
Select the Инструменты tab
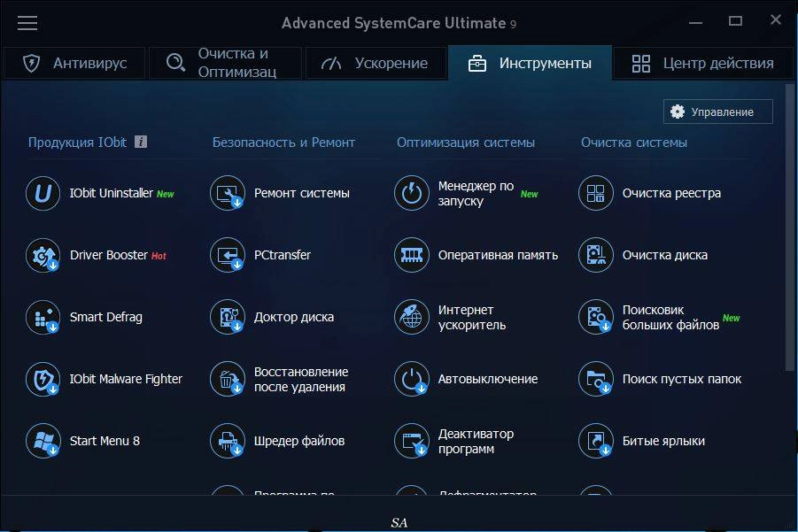530,63
